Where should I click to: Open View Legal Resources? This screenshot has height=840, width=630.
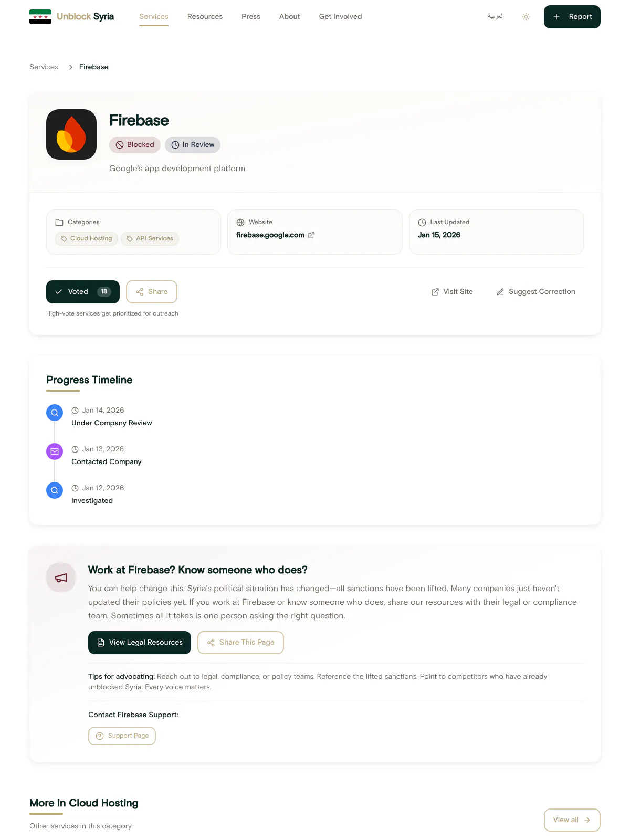click(140, 643)
